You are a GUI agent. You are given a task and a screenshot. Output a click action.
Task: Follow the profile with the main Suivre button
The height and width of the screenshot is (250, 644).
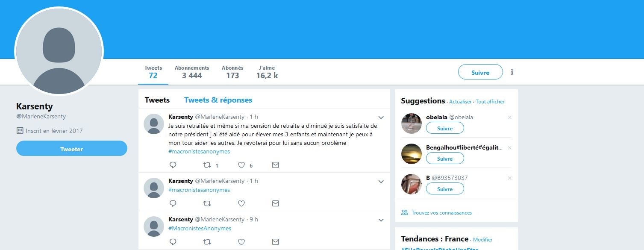(x=480, y=72)
